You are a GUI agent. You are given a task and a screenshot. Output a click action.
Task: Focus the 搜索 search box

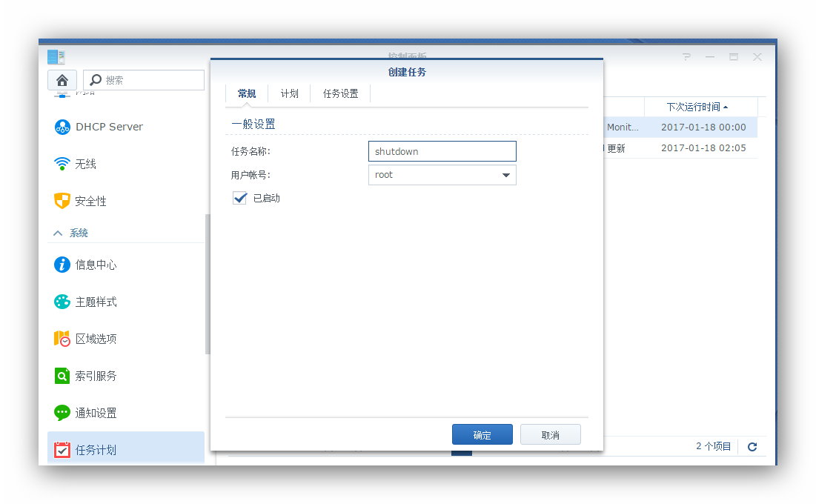(144, 80)
